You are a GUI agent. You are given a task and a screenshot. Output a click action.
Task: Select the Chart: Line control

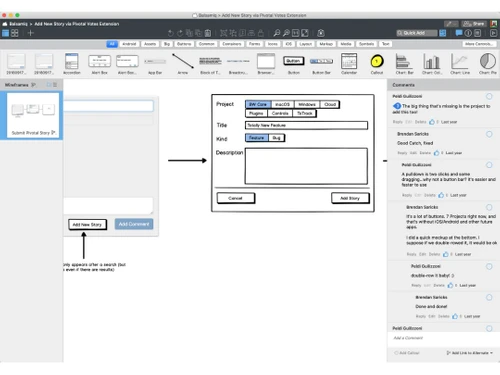click(x=460, y=64)
